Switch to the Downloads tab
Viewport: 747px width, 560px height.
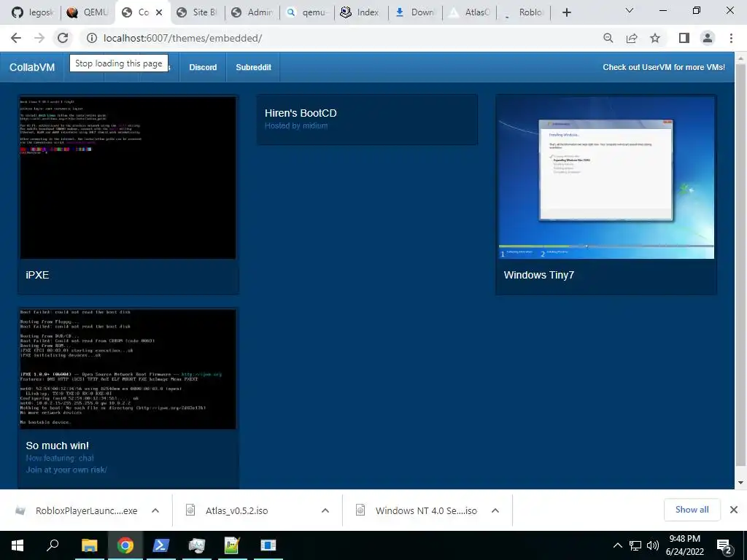(415, 12)
